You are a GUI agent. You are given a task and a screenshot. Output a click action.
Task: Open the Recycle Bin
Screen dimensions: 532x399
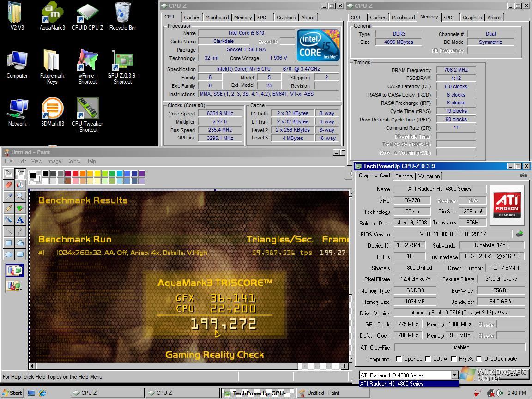tap(122, 16)
